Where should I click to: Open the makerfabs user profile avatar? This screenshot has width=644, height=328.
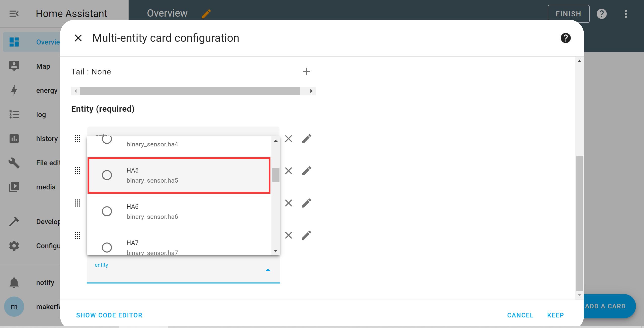14,307
